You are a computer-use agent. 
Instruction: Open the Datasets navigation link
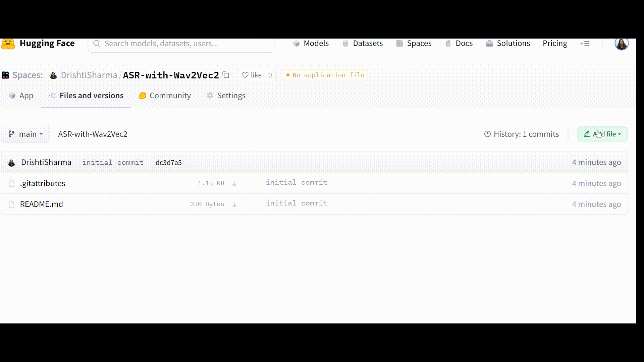363,43
